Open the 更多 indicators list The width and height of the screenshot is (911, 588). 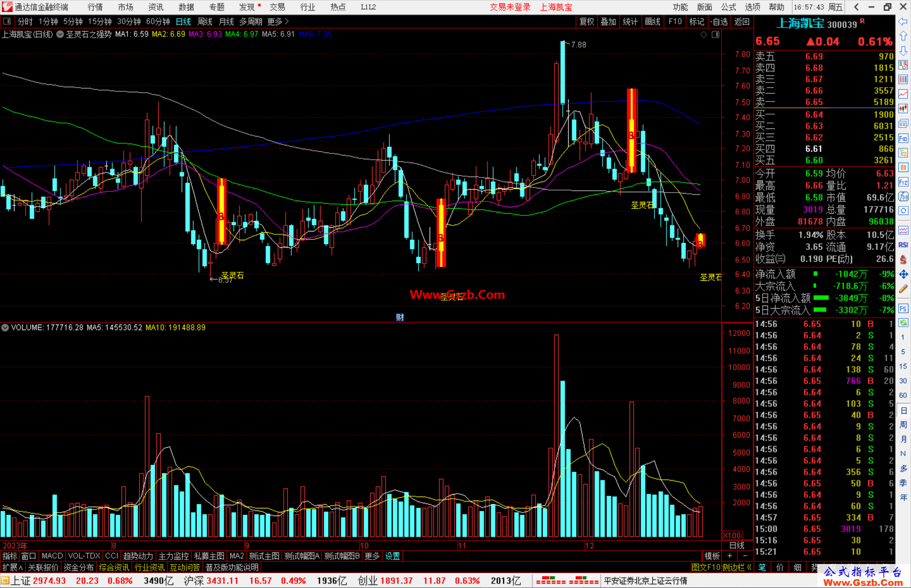coord(372,556)
